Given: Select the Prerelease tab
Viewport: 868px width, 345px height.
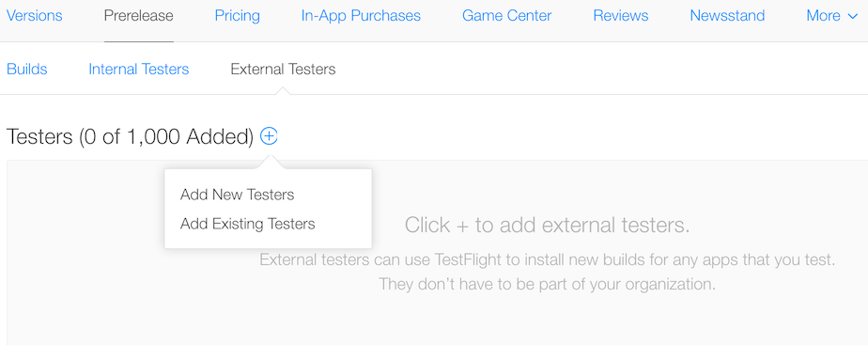Looking at the screenshot, I should tap(138, 15).
